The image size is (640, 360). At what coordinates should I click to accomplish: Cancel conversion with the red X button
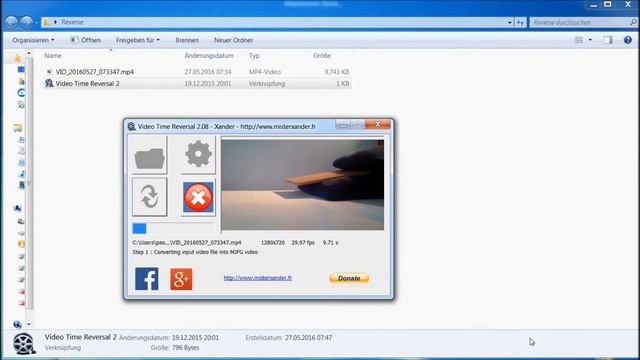click(198, 197)
